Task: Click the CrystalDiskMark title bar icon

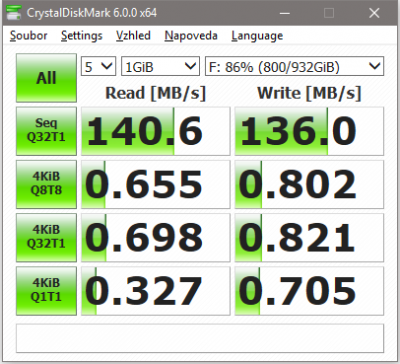Action: point(15,13)
